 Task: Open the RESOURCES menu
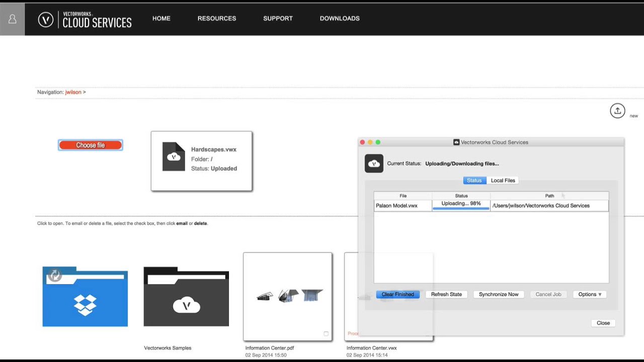217,19
